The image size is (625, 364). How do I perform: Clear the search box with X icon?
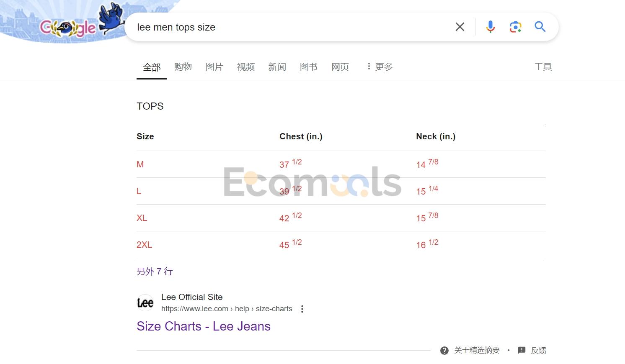(x=460, y=27)
